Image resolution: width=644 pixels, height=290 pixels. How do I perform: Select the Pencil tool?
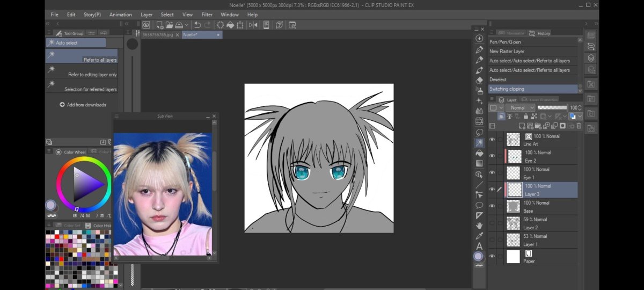479,60
